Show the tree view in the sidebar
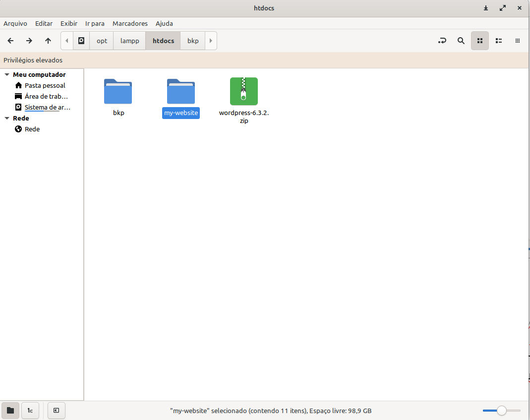The height and width of the screenshot is (420, 530). [30, 410]
